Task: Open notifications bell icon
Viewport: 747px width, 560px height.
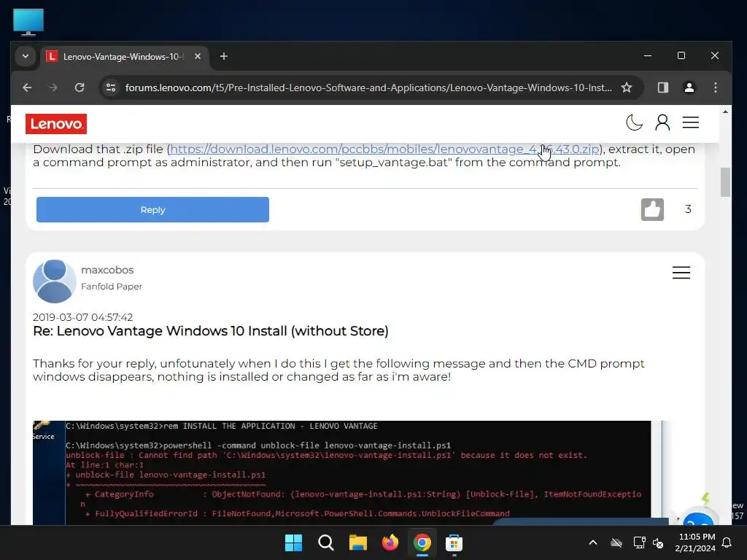Action: click(x=727, y=542)
